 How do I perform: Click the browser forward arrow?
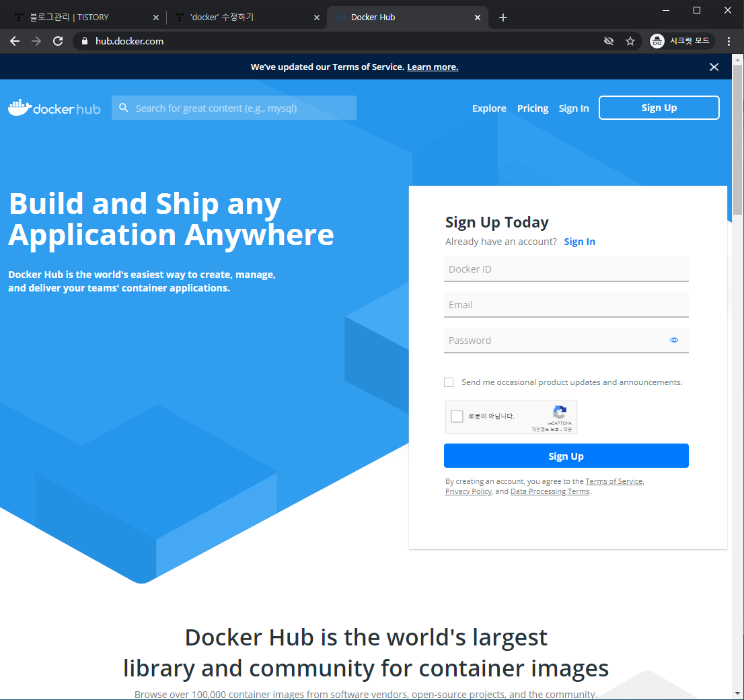point(36,41)
